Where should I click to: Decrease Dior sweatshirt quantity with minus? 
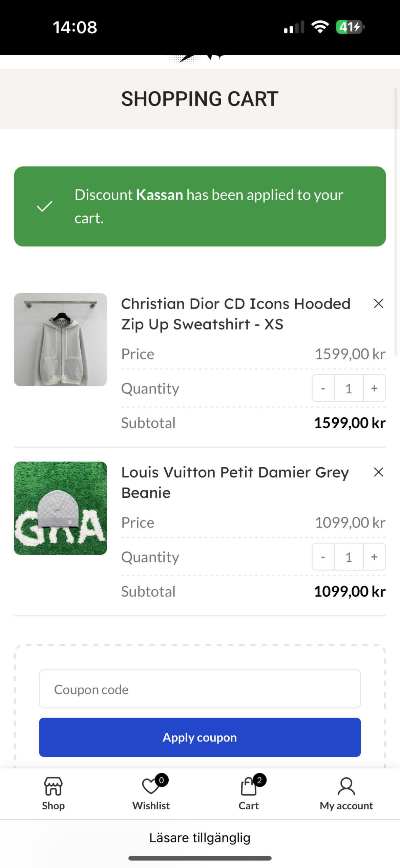tap(323, 388)
